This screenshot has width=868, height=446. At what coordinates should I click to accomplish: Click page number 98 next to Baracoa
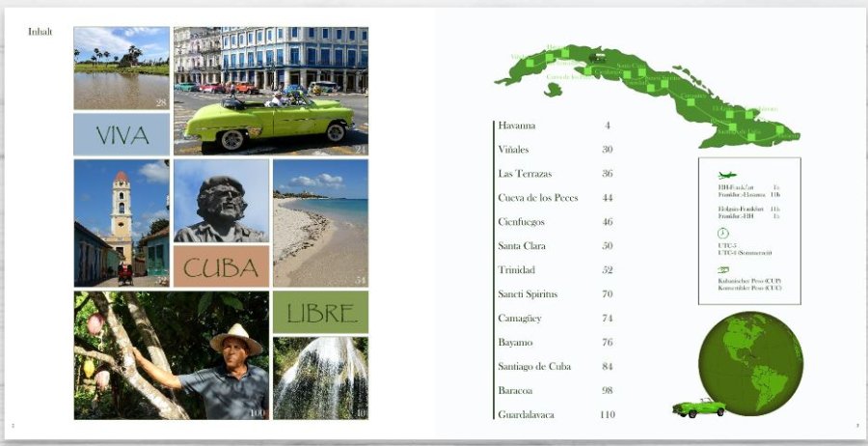click(608, 391)
